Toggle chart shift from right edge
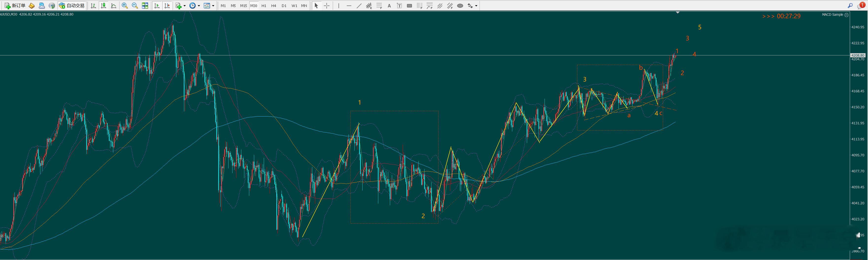868x260 pixels. (167, 6)
